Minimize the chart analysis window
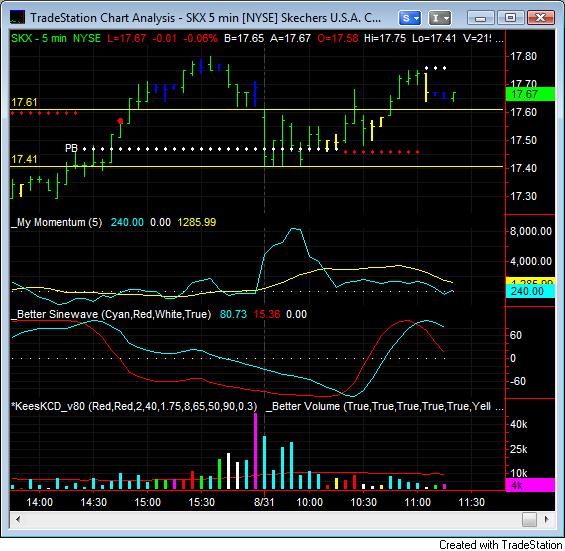565x551 pixels. tap(481, 18)
